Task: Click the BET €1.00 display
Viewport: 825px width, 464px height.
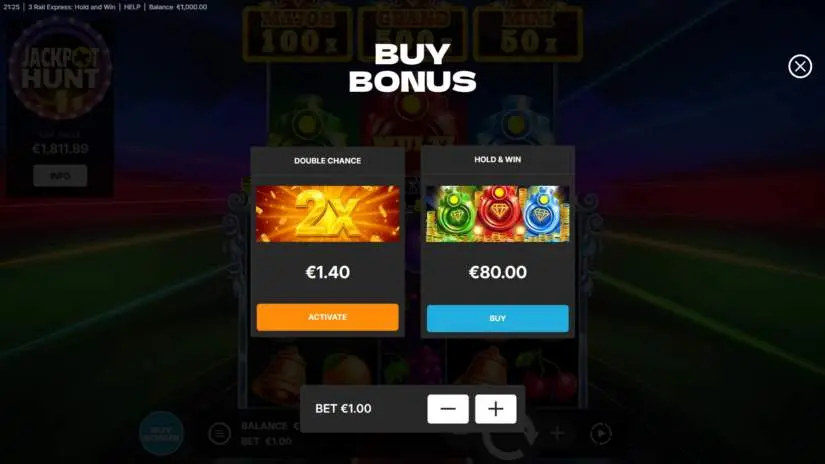Action: [343, 409]
